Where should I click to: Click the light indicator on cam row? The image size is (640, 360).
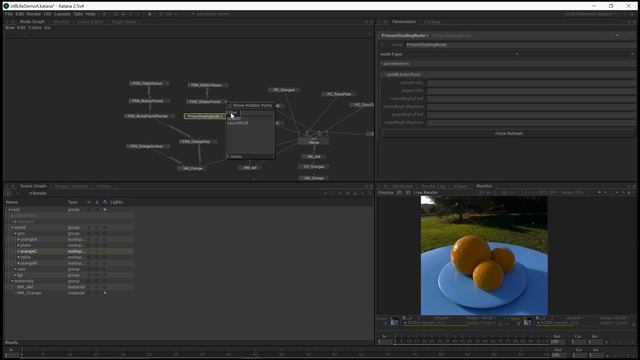pos(105,269)
